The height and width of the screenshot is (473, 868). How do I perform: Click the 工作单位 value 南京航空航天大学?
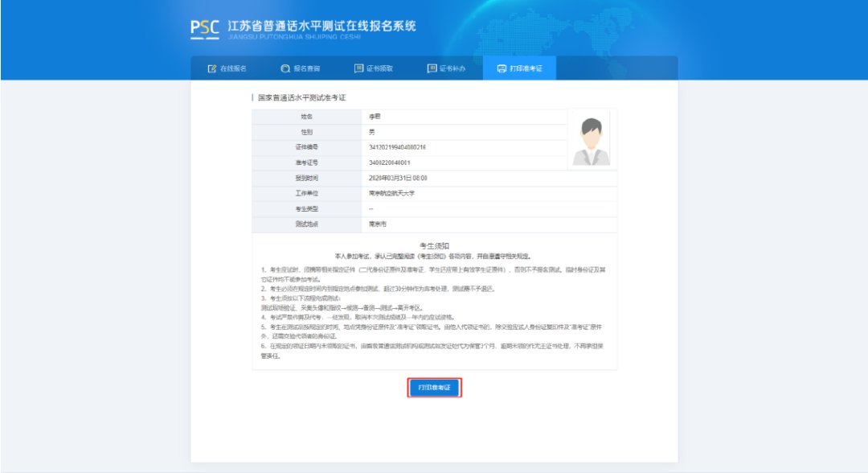[391, 193]
